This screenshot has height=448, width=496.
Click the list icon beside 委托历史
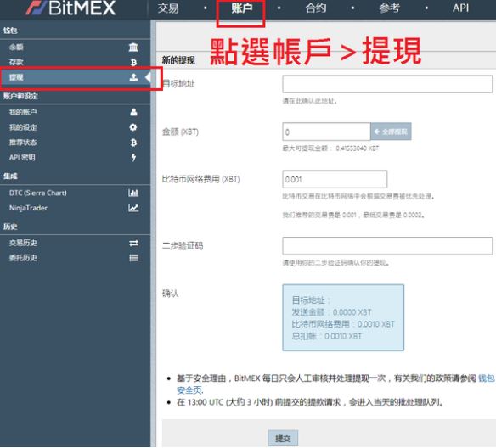click(133, 258)
